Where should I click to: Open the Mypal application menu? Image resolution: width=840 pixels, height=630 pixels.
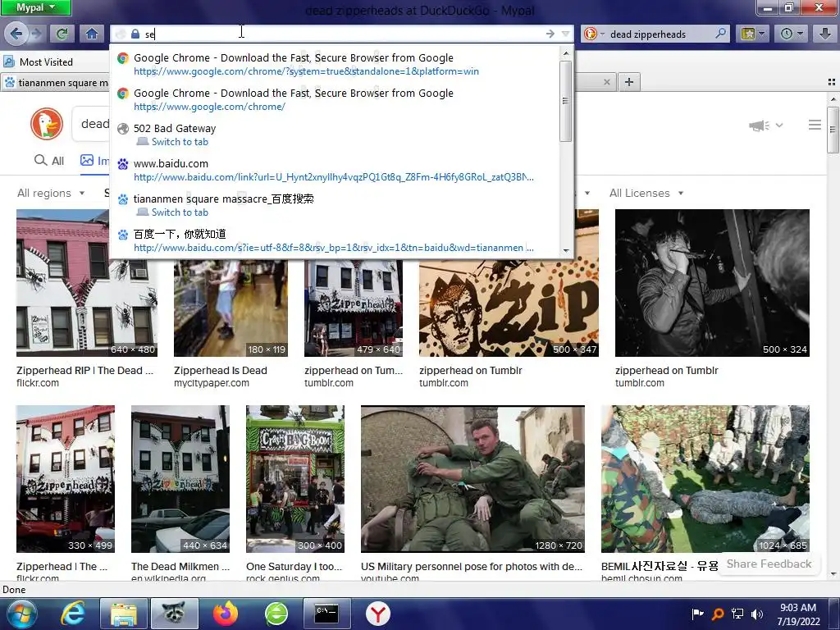(x=35, y=7)
